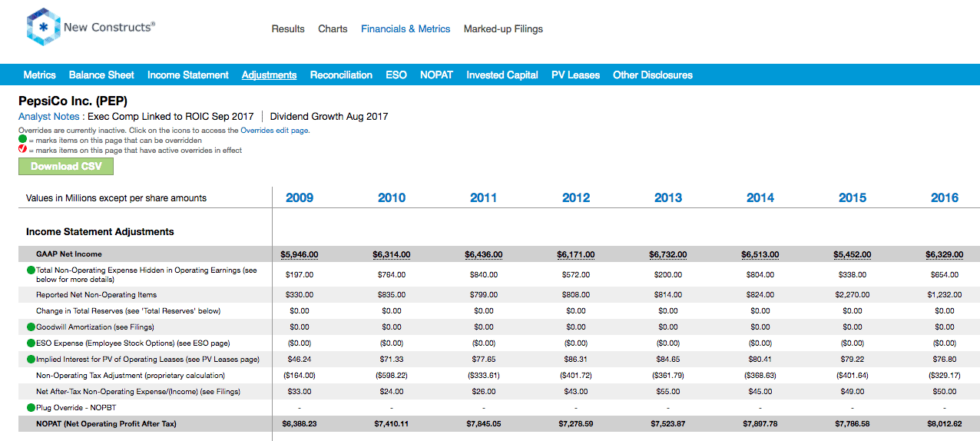980x441 pixels.
Task: Download the data as CSV
Action: click(x=66, y=166)
